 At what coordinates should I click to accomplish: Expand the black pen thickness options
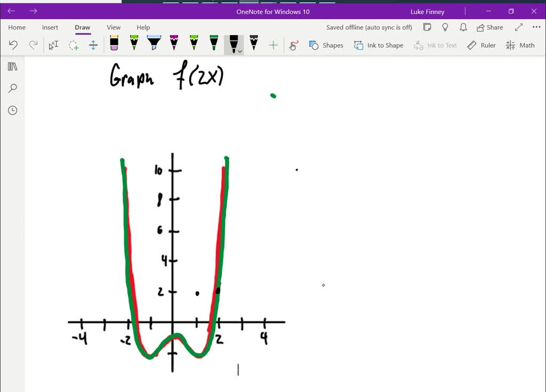click(239, 52)
